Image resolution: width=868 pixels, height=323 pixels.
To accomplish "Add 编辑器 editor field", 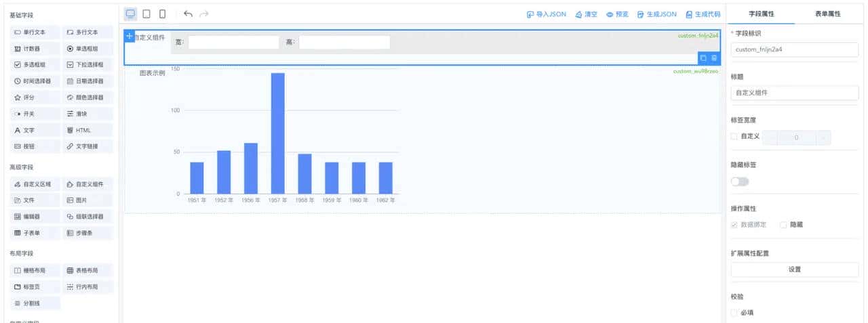I will point(35,217).
